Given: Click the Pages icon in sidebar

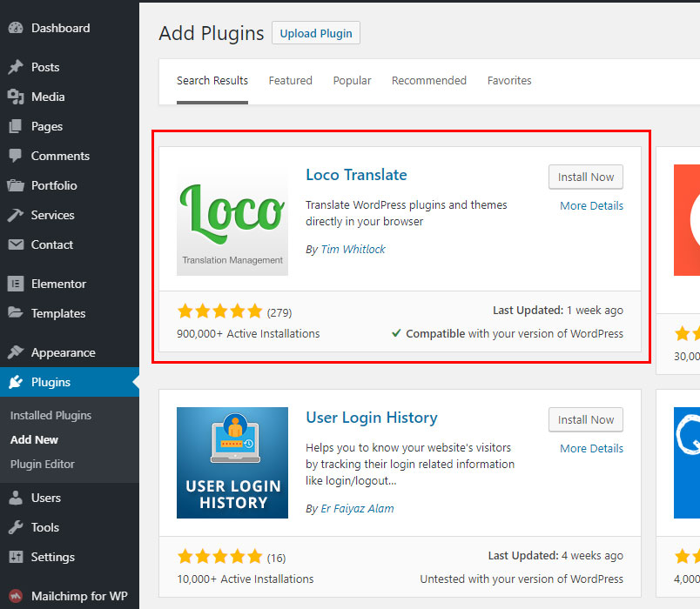Looking at the screenshot, I should [15, 126].
